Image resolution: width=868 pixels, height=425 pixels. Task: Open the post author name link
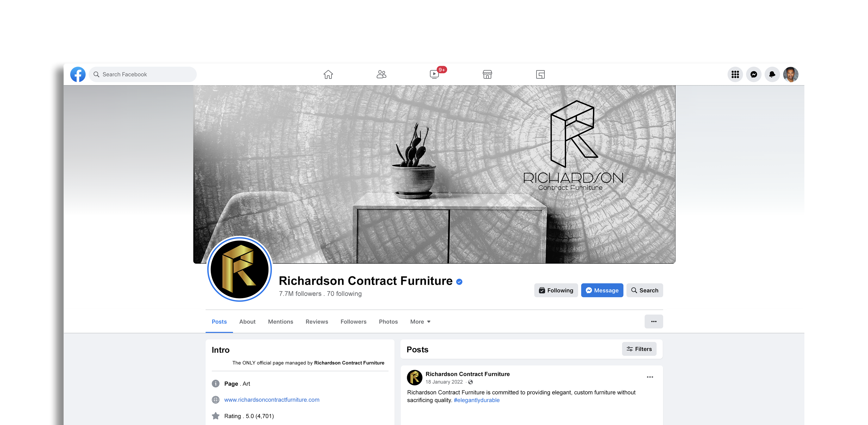(467, 374)
